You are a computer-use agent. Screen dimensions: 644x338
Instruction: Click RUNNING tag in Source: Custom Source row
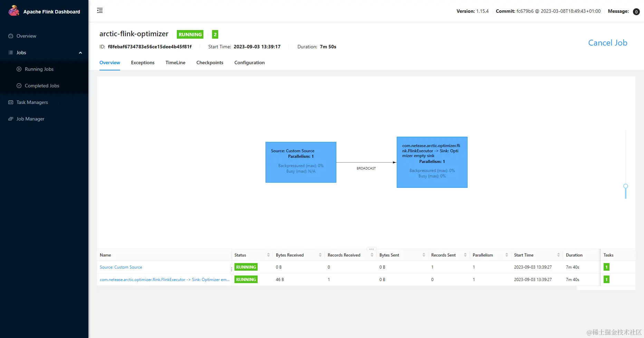click(x=246, y=267)
